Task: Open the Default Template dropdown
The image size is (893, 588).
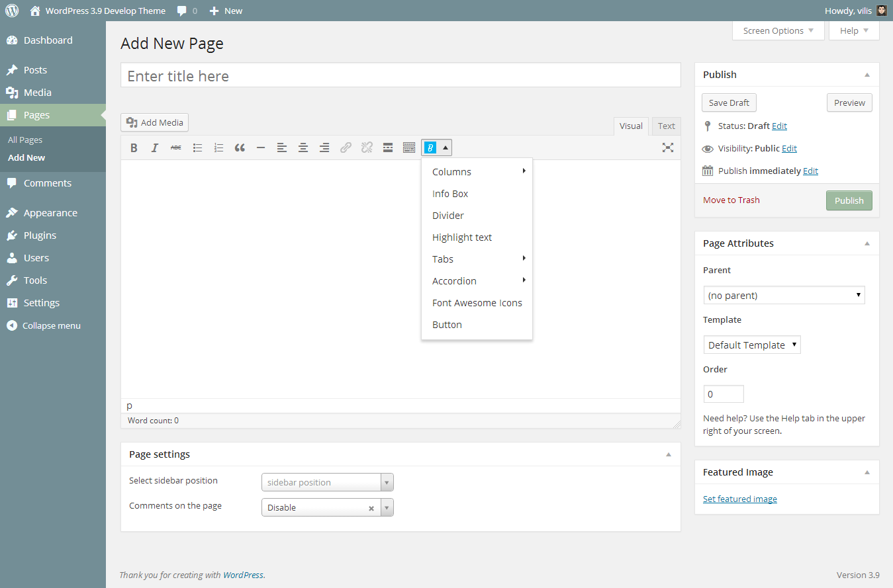Action: point(751,345)
